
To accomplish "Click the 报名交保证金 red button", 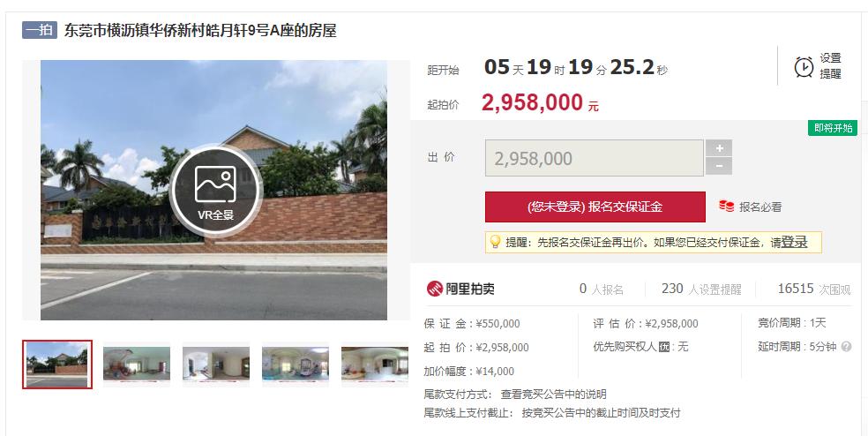I will (595, 207).
